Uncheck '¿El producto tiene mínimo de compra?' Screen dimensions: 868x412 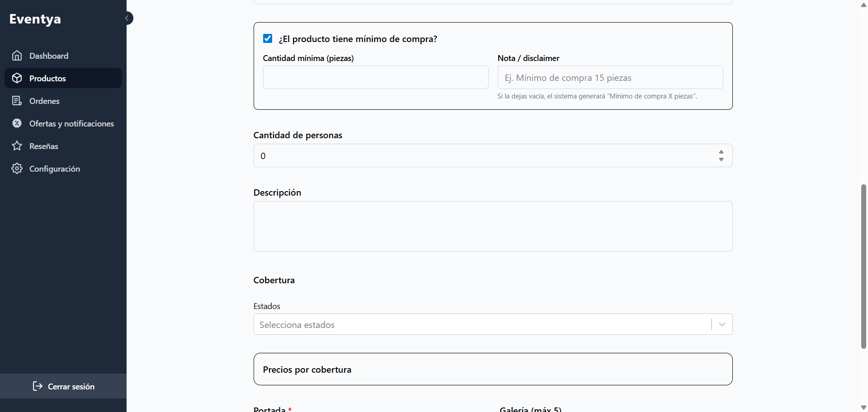(x=268, y=38)
